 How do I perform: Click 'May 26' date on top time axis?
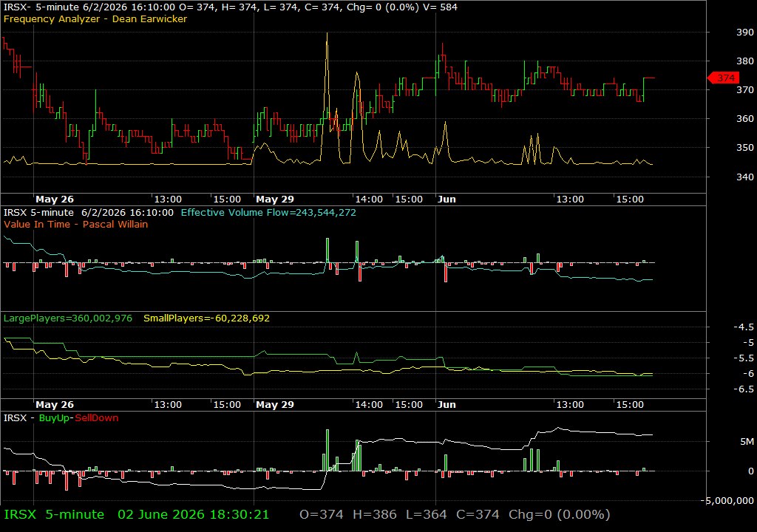(55, 199)
